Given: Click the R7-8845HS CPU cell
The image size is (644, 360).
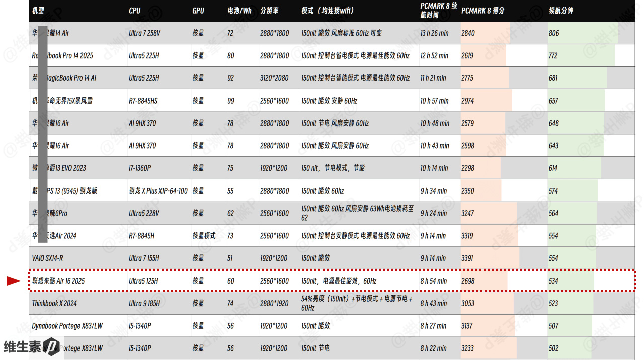Looking at the screenshot, I should click(x=143, y=101).
